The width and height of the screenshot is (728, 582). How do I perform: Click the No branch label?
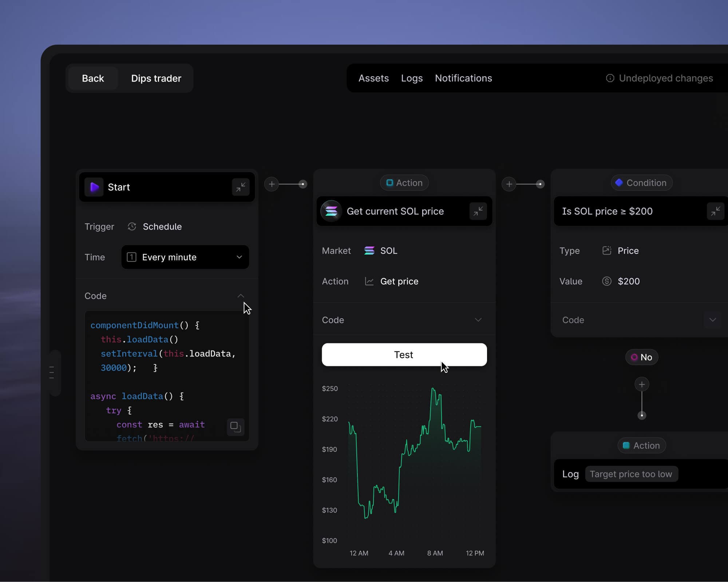[x=642, y=357]
